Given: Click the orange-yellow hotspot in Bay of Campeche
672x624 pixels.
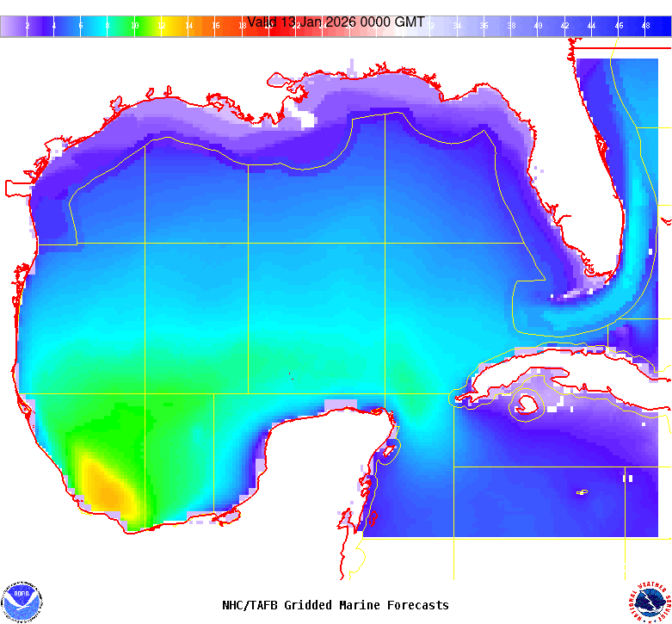Looking at the screenshot, I should point(103,486).
